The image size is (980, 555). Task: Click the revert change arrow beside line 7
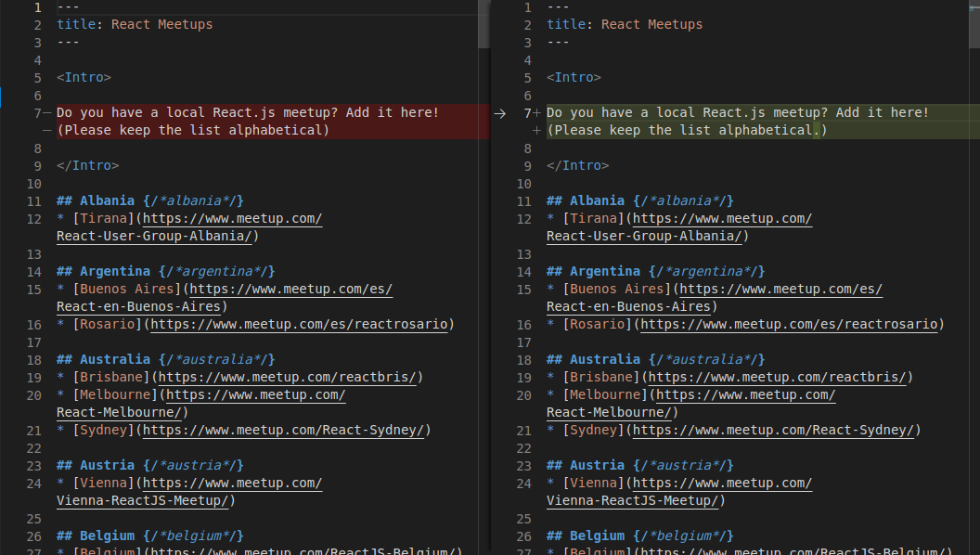[499, 113]
